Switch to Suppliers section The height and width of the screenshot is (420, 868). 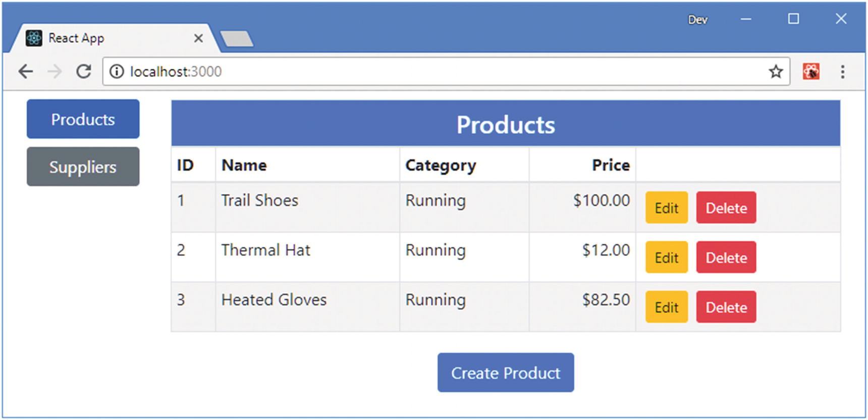tap(83, 167)
